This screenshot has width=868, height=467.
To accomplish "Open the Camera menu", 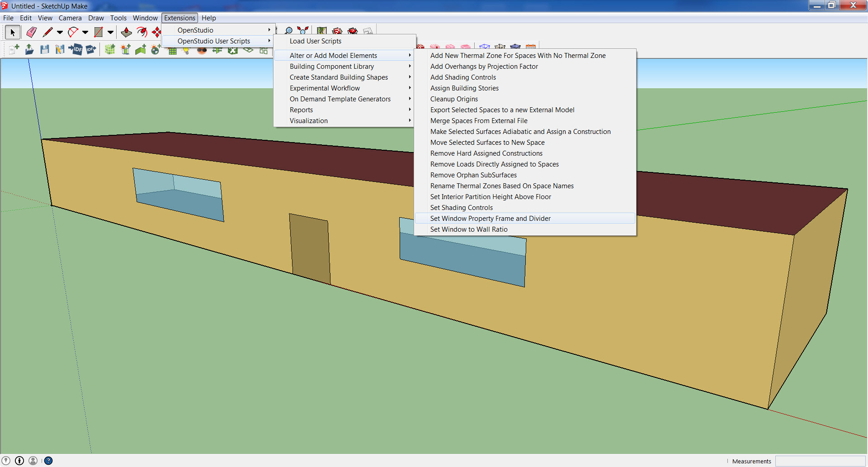I will [70, 18].
